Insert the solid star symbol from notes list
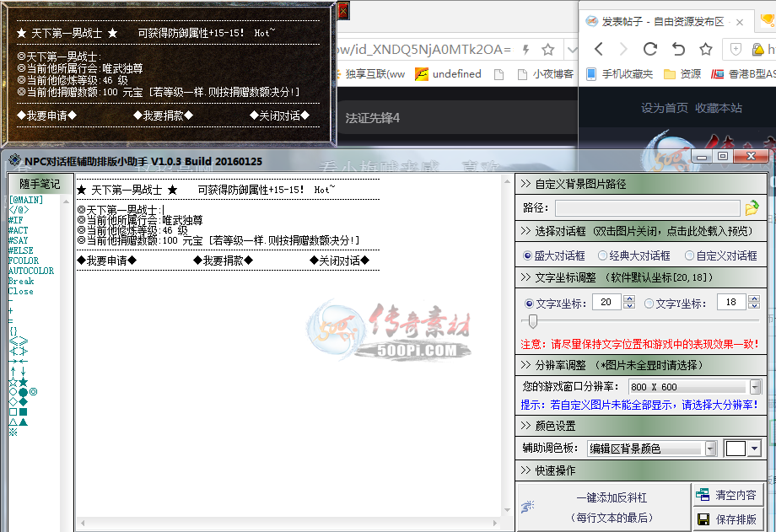Image resolution: width=776 pixels, height=532 pixels. point(24,382)
